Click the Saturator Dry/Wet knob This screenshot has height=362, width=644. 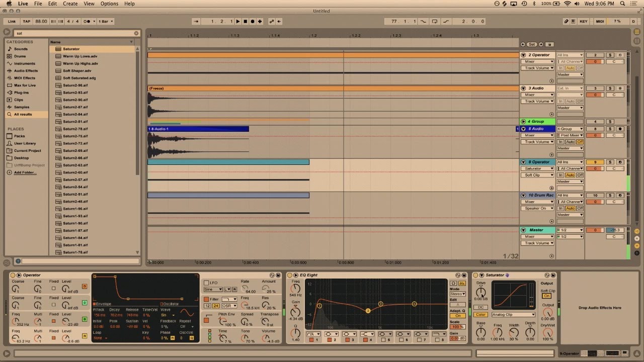[548, 332]
